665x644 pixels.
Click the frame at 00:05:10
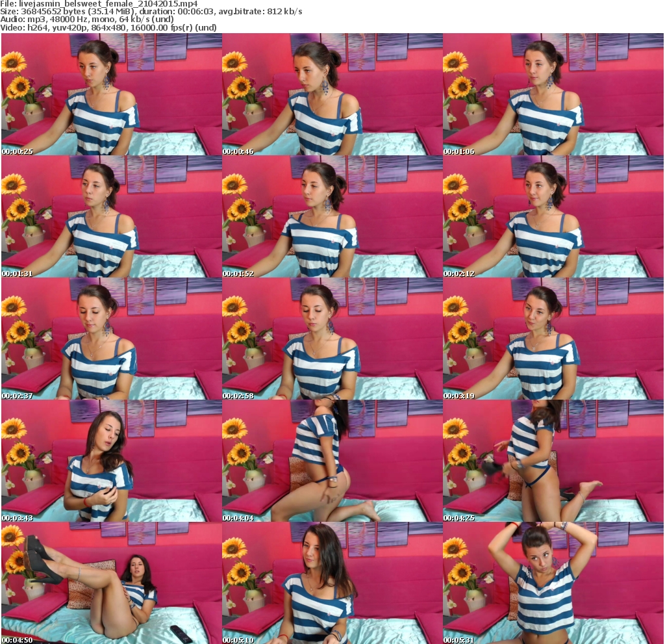(332, 583)
